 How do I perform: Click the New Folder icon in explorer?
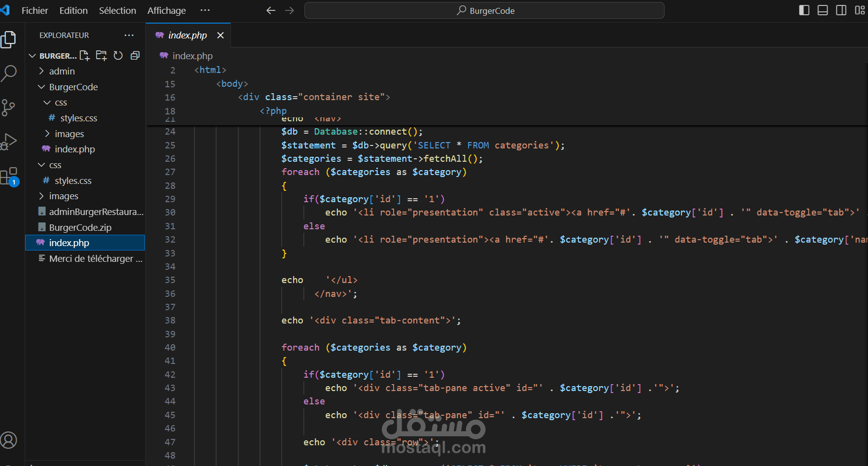(101, 56)
